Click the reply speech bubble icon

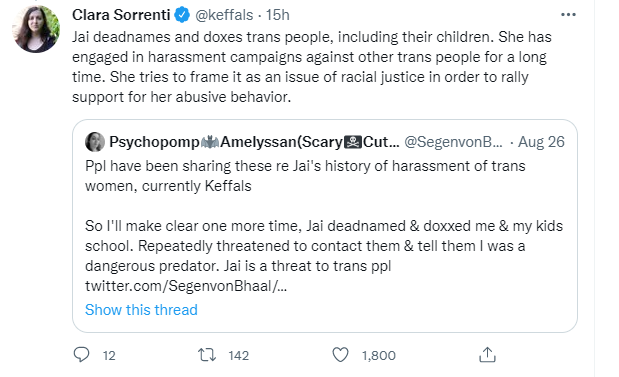point(82,355)
